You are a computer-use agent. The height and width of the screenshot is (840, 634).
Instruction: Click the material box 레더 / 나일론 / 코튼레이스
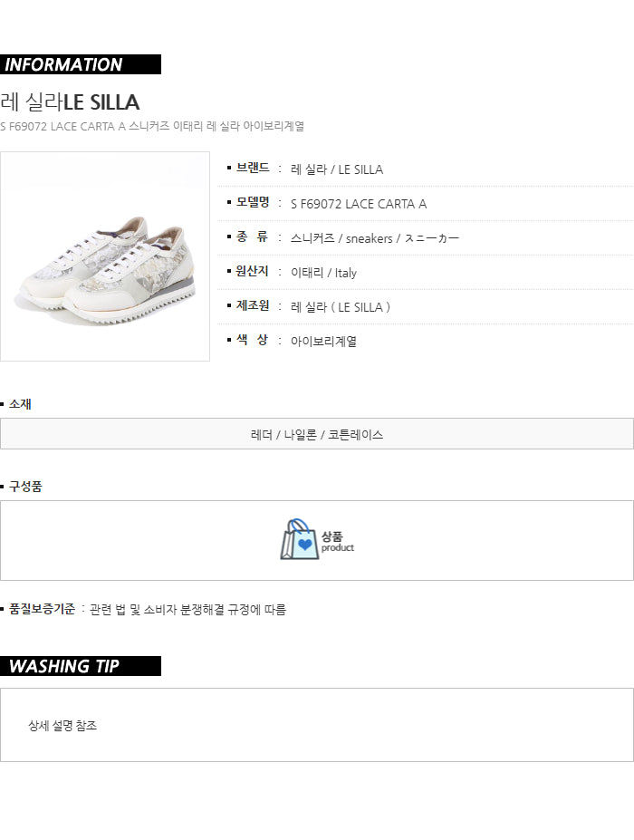pos(317,434)
